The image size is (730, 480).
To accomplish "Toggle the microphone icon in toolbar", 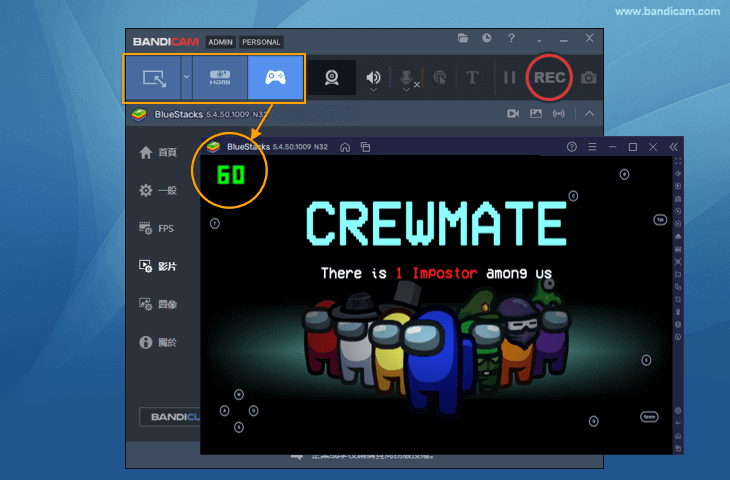I will click(x=407, y=78).
